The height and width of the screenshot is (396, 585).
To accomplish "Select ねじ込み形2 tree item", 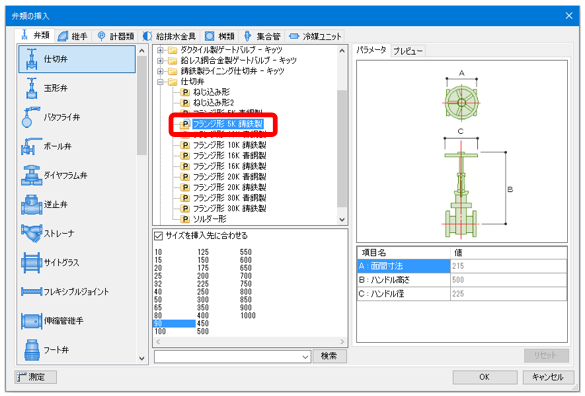I will pyautogui.click(x=213, y=102).
